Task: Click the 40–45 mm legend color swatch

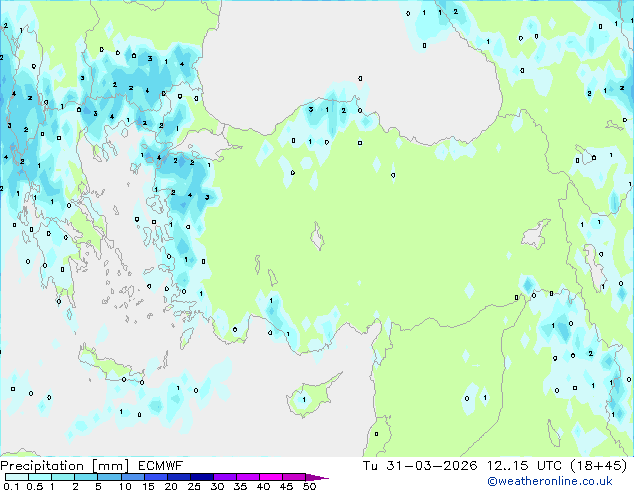Action: 271,477
